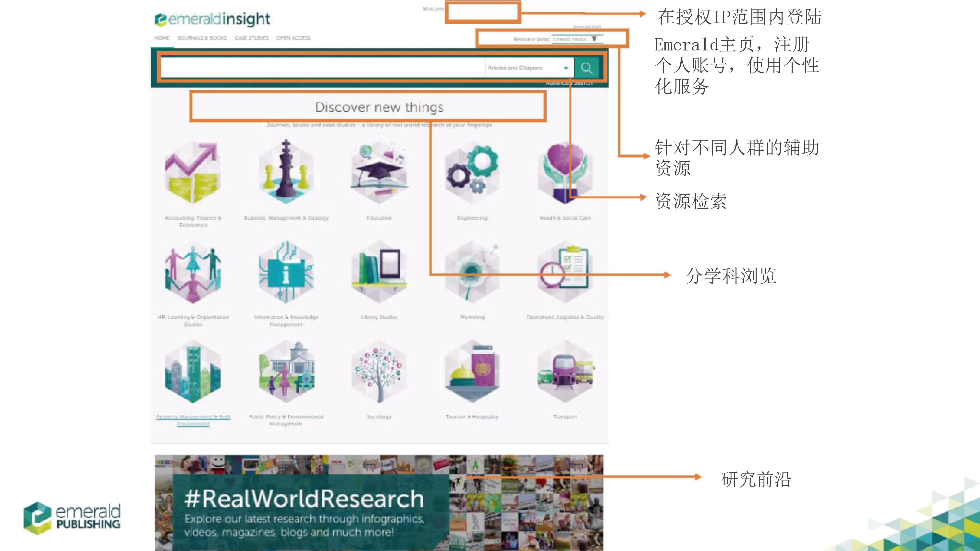Click the Emerald Staff text
Image resolution: width=980 pixels, height=551 pixels.
point(587,27)
